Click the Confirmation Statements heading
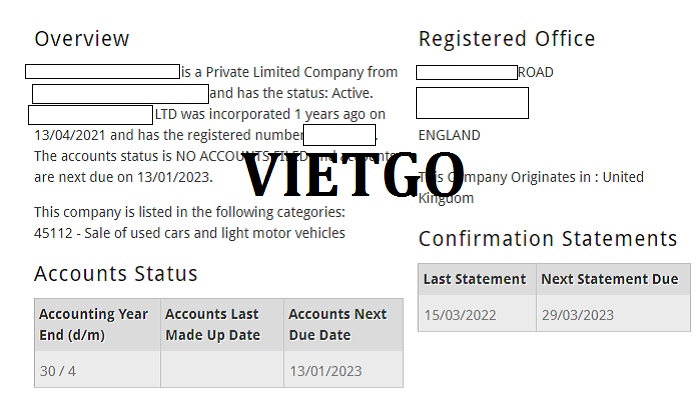This screenshot has height=417, width=700. tap(548, 239)
